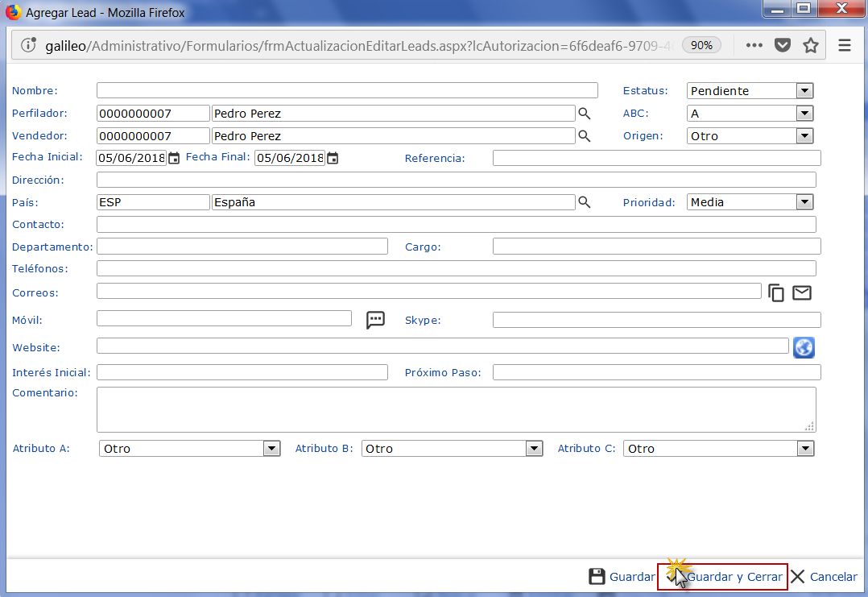The height and width of the screenshot is (597, 868).
Task: Click the 90% zoom level indicator
Action: tap(701, 45)
